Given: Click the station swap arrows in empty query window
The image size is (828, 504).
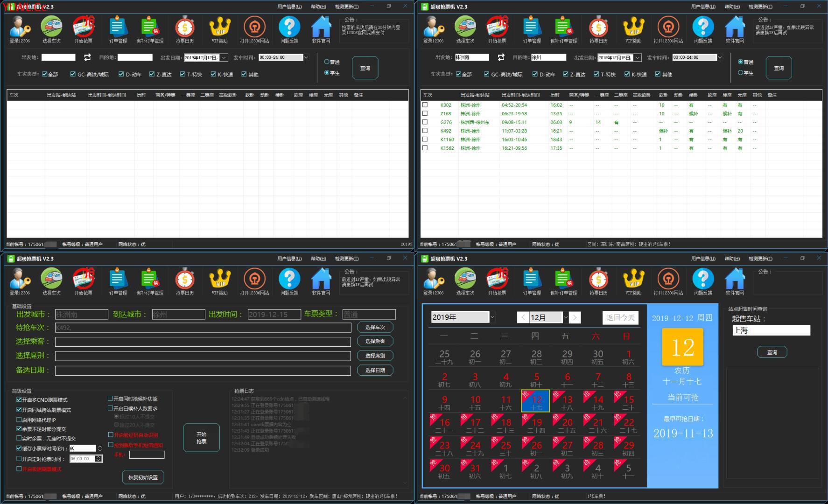Looking at the screenshot, I should [87, 57].
